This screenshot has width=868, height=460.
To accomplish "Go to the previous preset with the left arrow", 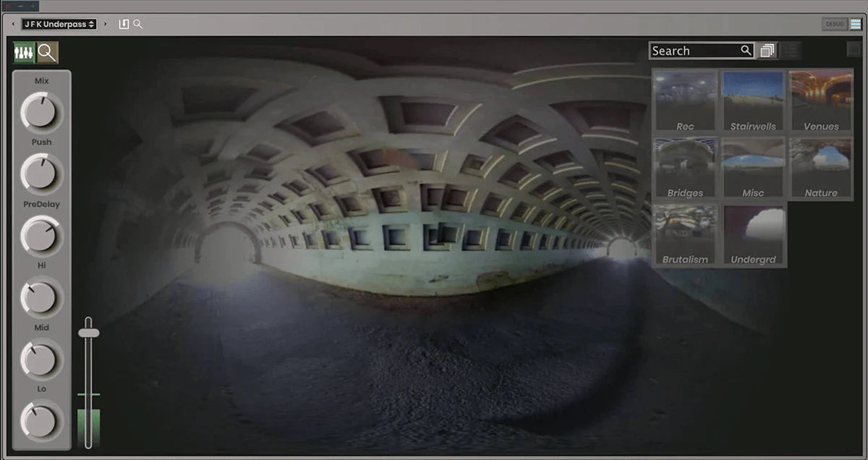I will tap(13, 23).
